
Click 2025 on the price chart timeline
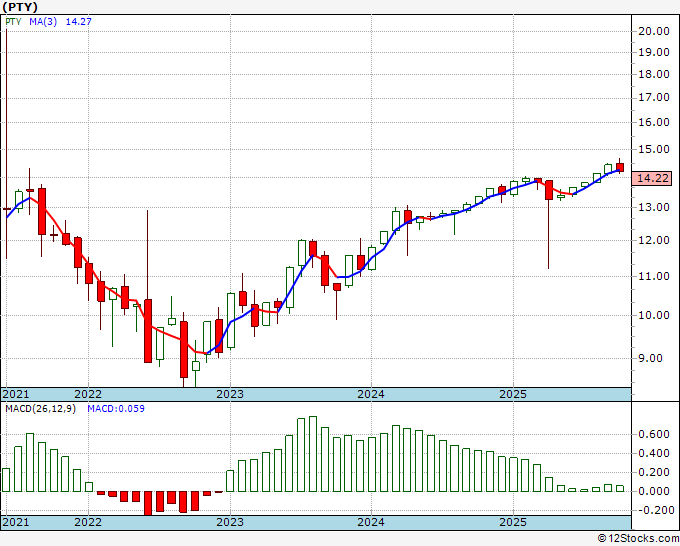(513, 394)
